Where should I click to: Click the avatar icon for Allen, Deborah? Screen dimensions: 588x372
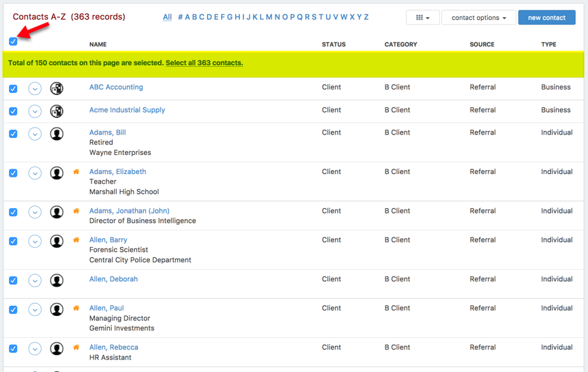coord(57,281)
